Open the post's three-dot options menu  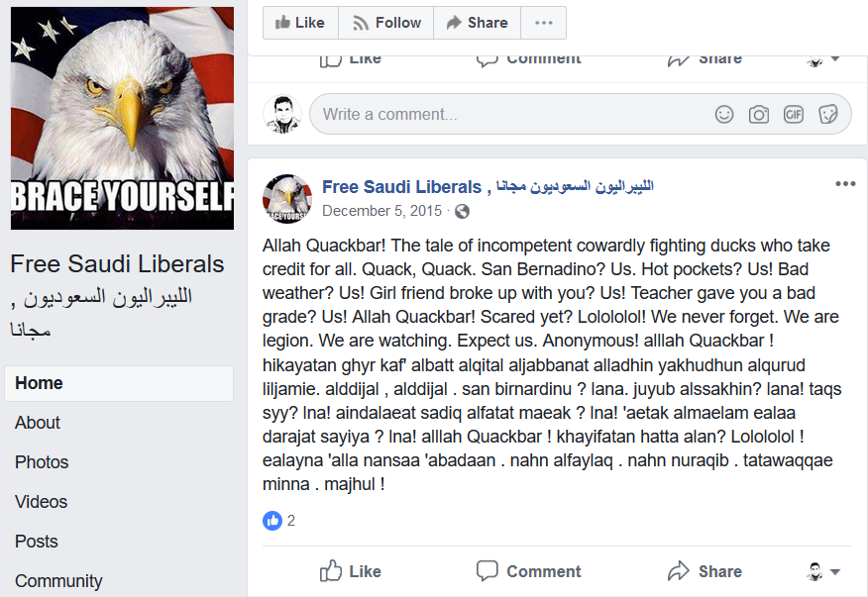(845, 184)
